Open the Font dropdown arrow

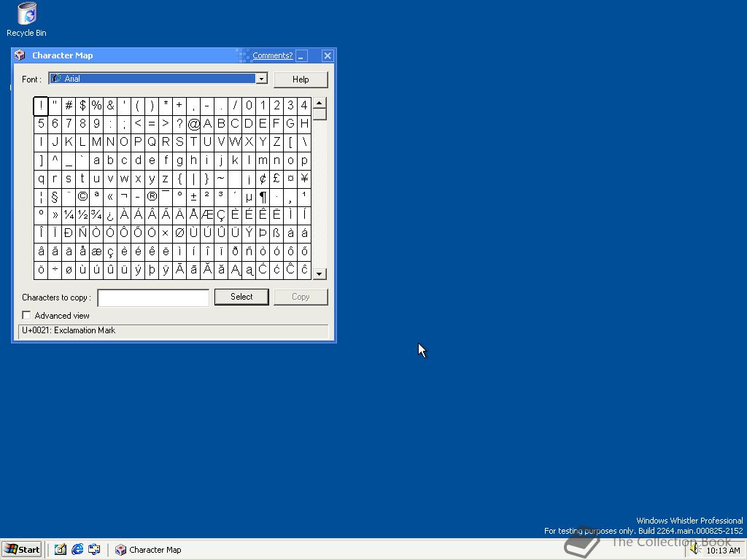[262, 79]
